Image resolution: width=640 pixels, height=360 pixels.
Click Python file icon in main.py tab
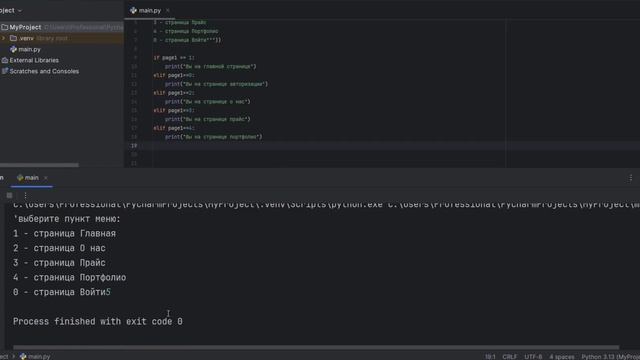point(133,11)
